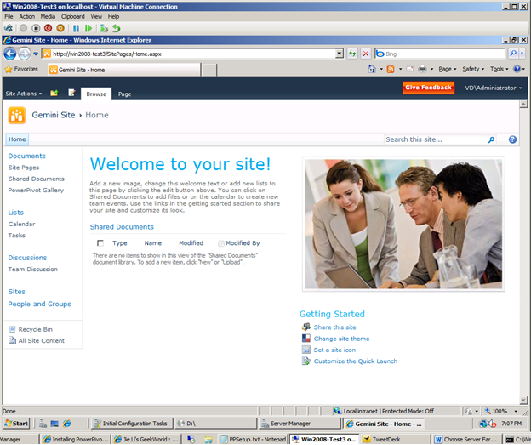
Task: Open the Favorites star button
Action: click(x=21, y=69)
